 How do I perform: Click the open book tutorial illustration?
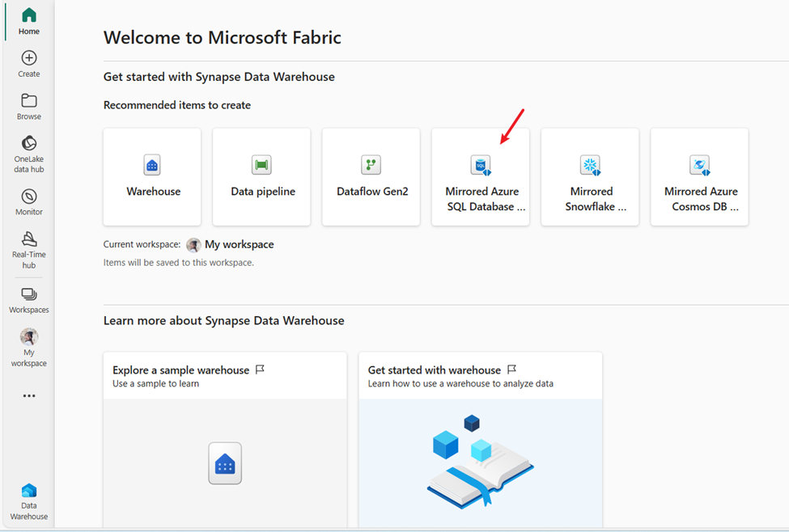click(x=480, y=461)
